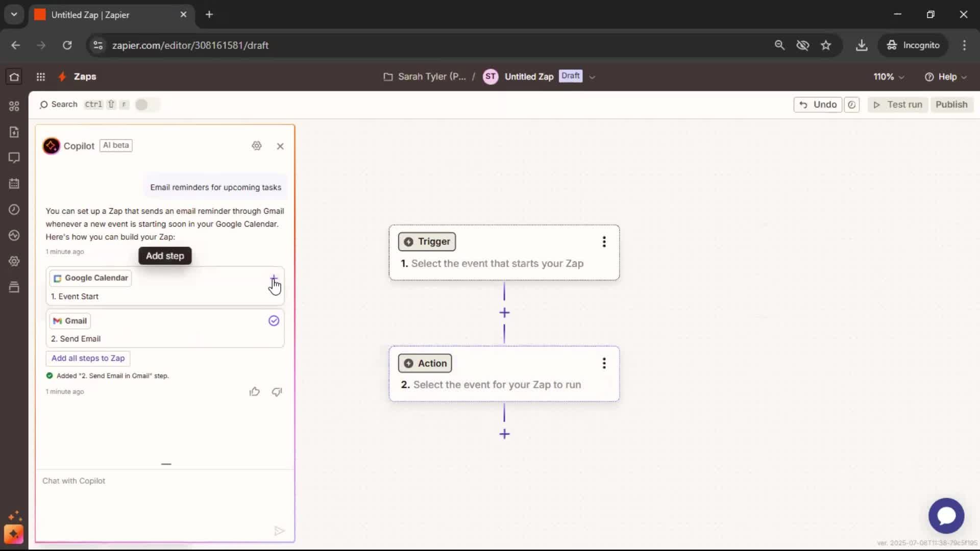
Task: Open Copilot settings gear icon
Action: click(x=257, y=146)
